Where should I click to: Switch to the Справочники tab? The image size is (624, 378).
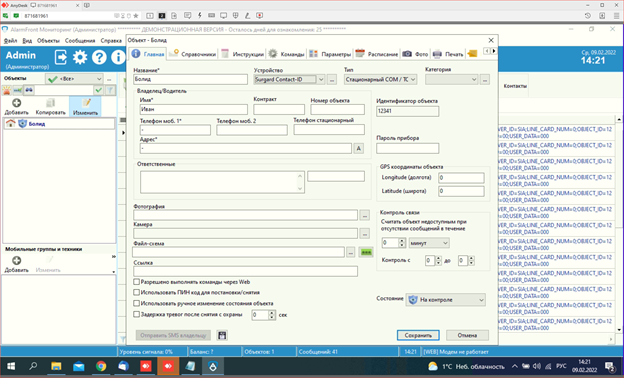pos(193,54)
